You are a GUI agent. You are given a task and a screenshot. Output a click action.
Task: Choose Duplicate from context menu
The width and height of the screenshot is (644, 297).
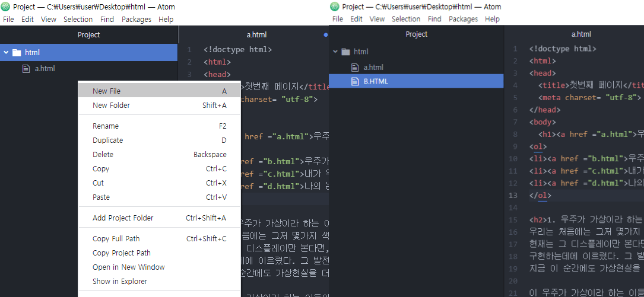point(159,140)
